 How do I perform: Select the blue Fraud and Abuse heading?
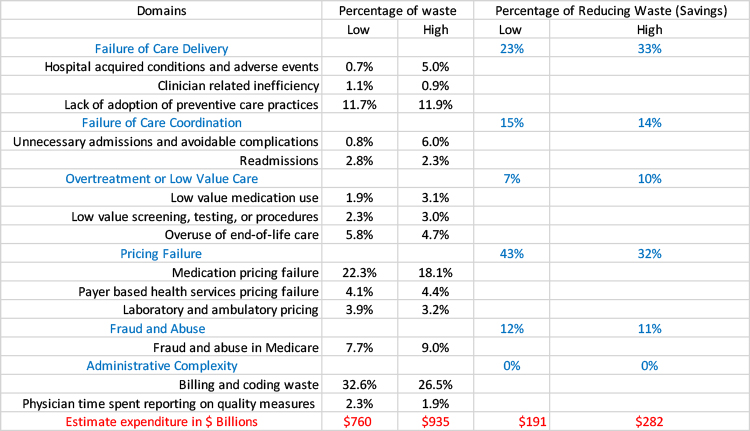(161, 328)
